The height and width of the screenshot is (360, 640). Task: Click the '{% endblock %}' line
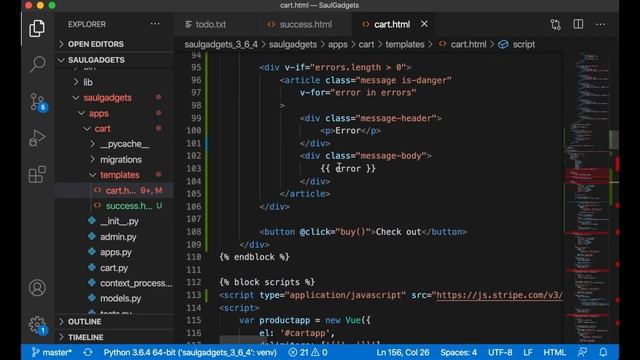254,257
